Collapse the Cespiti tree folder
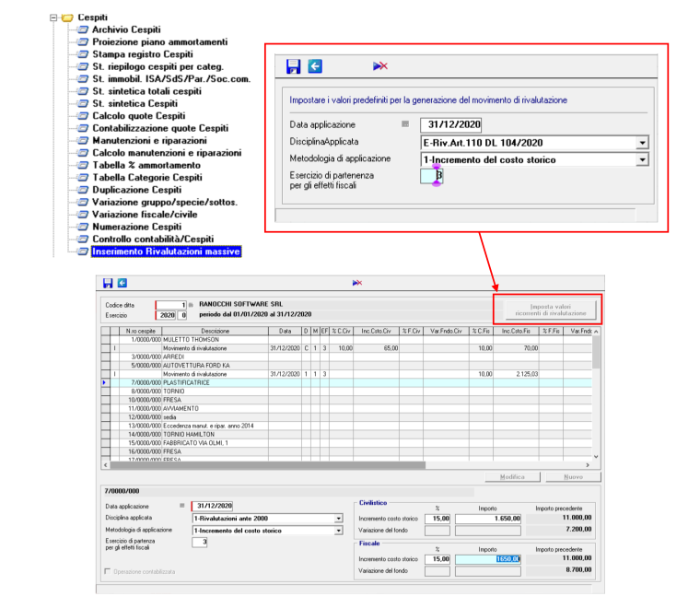Screen dimensions: 700x608 54,18
